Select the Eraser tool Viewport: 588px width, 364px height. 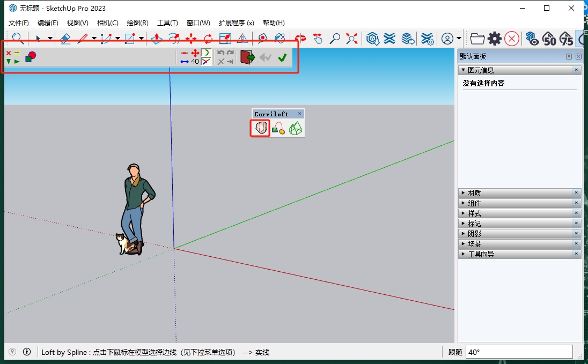tap(65, 39)
